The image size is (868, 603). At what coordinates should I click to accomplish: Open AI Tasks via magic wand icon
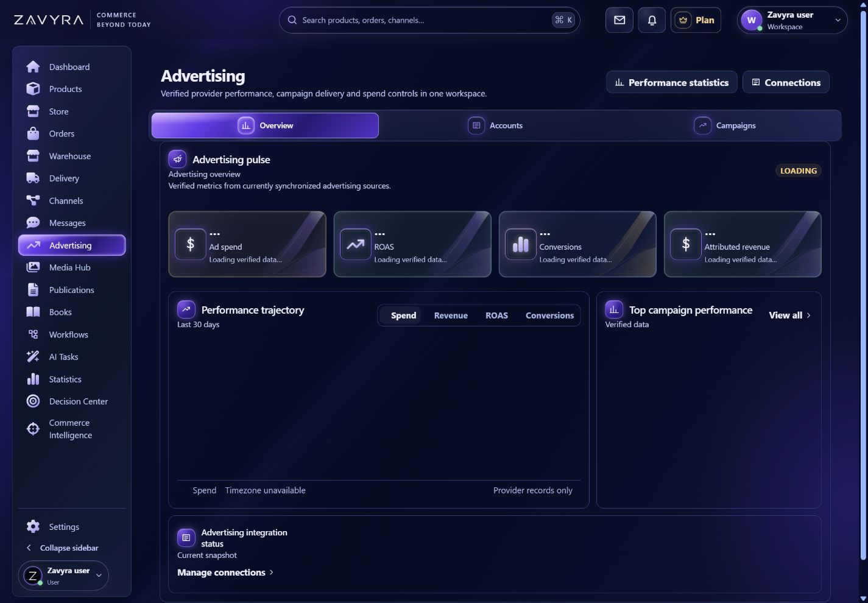coord(34,357)
